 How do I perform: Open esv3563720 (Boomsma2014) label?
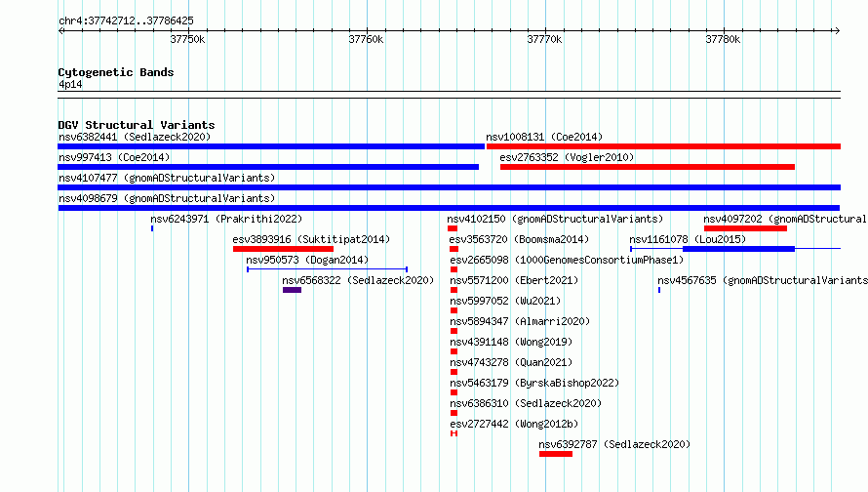point(519,239)
